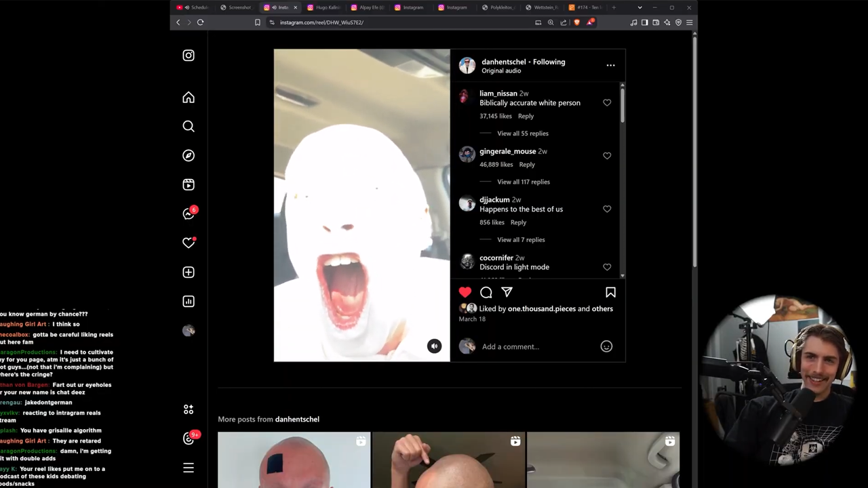Open the post options three-dot menu

[610, 64]
